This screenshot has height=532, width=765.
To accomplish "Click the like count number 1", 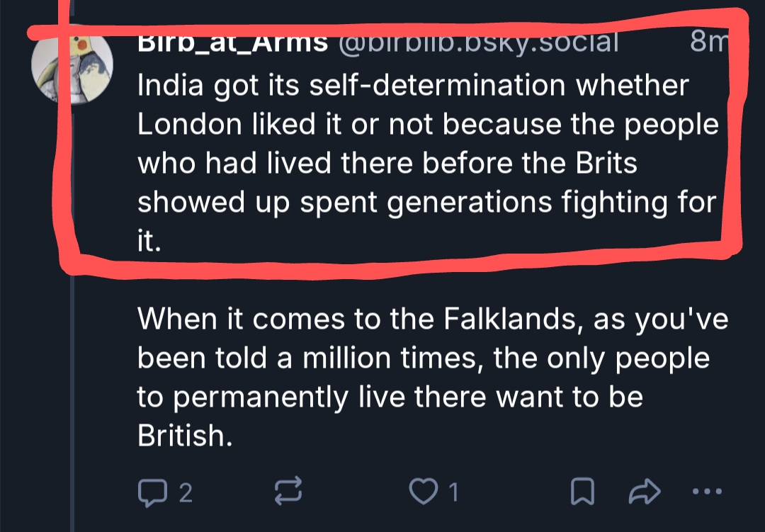I will [x=452, y=492].
